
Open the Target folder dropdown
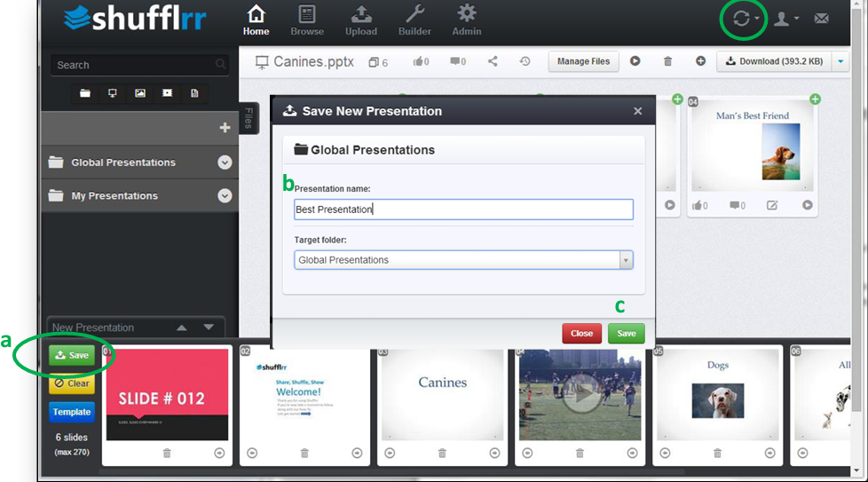[x=463, y=260]
